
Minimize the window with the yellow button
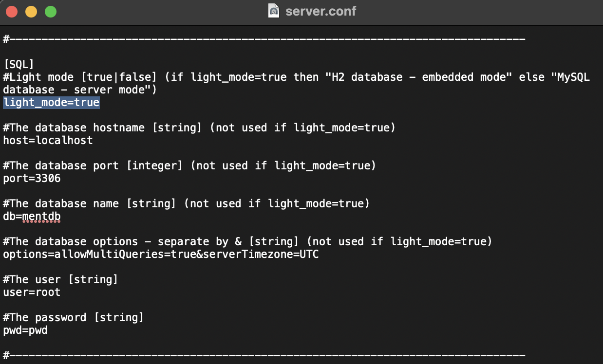point(31,12)
